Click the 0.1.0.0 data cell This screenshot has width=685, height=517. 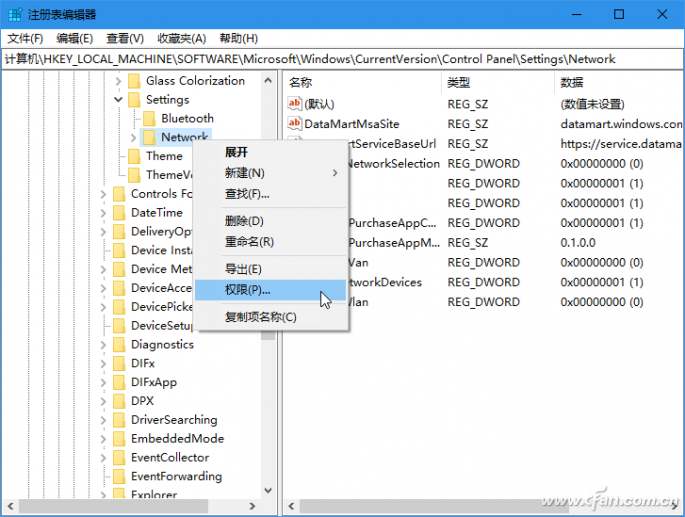click(578, 243)
